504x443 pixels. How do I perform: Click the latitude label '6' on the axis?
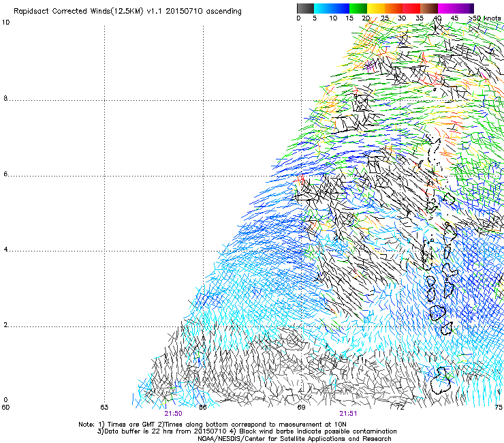pyautogui.click(x=5, y=174)
